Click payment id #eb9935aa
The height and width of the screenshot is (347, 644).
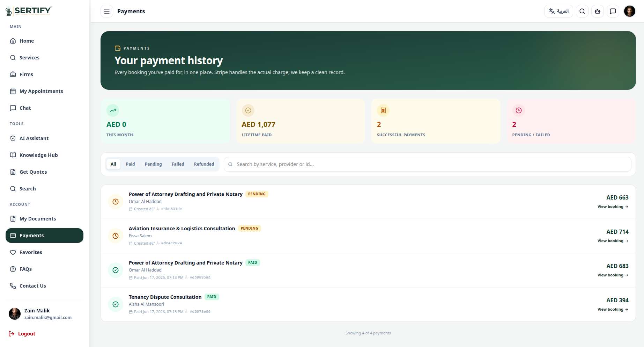click(x=200, y=277)
